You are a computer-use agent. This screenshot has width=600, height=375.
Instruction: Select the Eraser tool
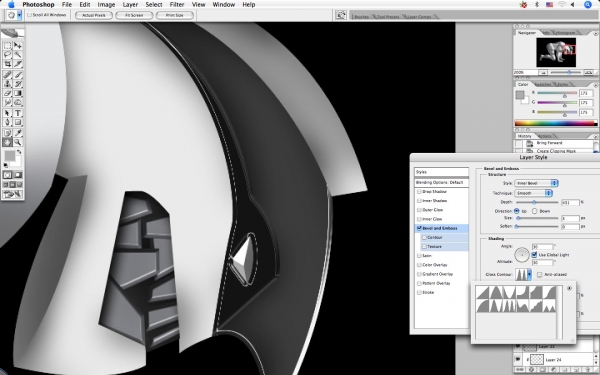tap(7, 93)
